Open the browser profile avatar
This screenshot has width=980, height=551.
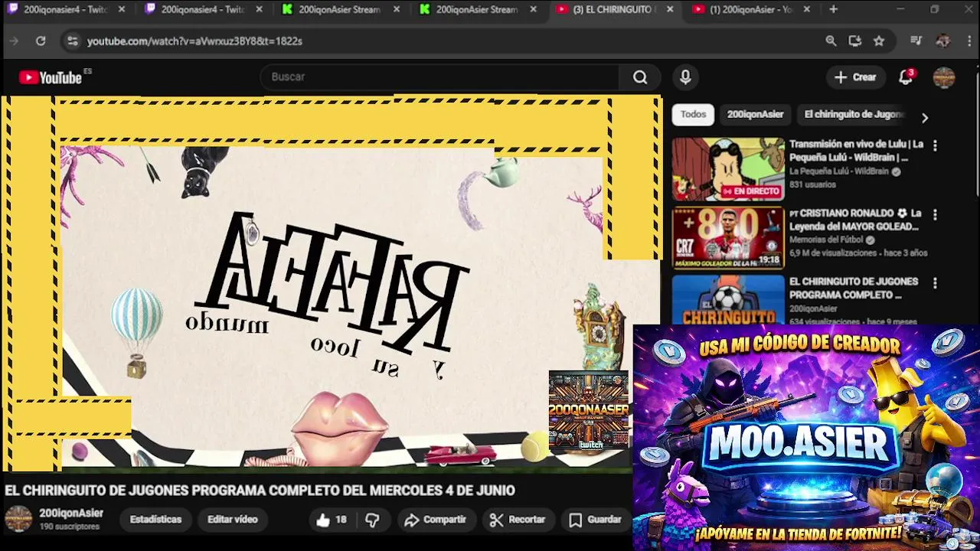[942, 41]
